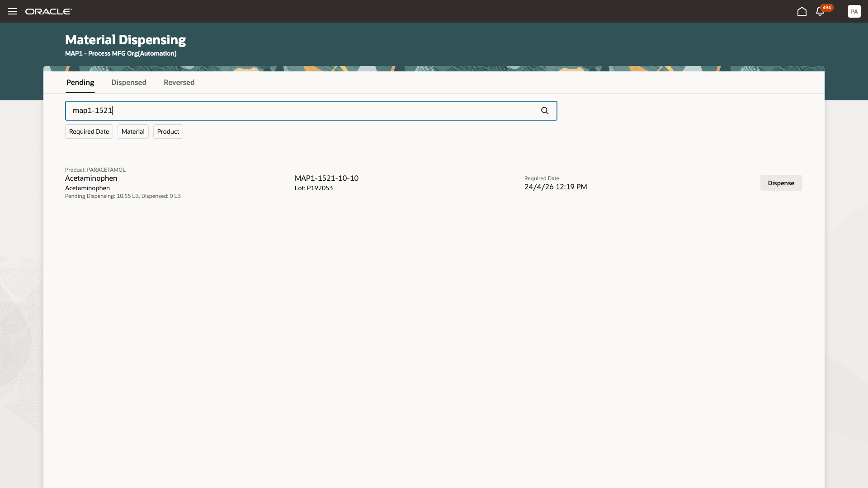Apply the Material filter chip
This screenshot has width=868, height=488.
pos(133,131)
